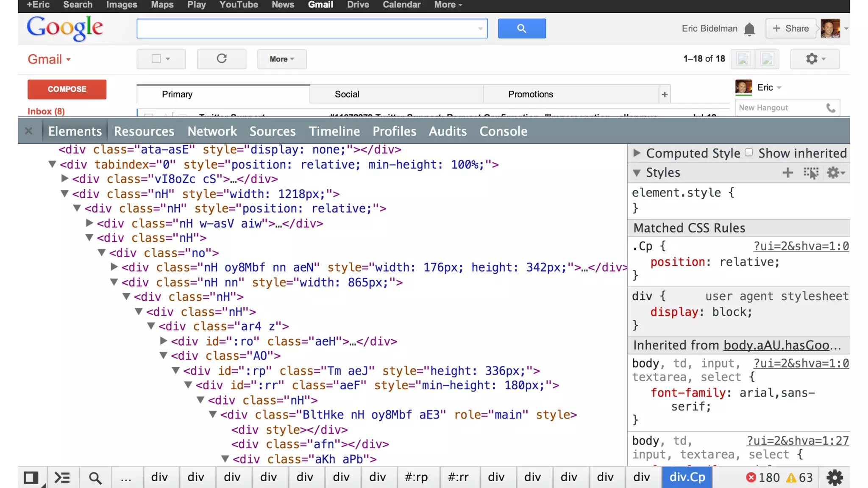Click the new style rule plus icon
Image resolution: width=868 pixels, height=488 pixels.
pos(787,172)
